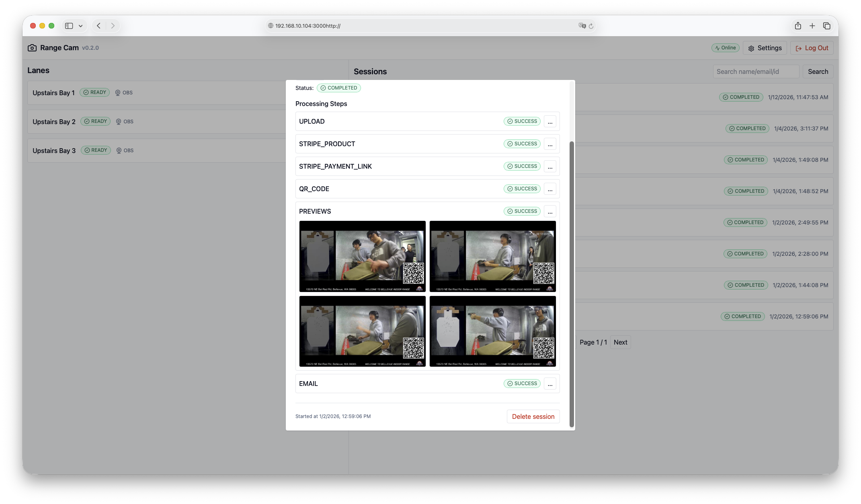The width and height of the screenshot is (861, 504).
Task: Click the Search button
Action: click(x=818, y=71)
